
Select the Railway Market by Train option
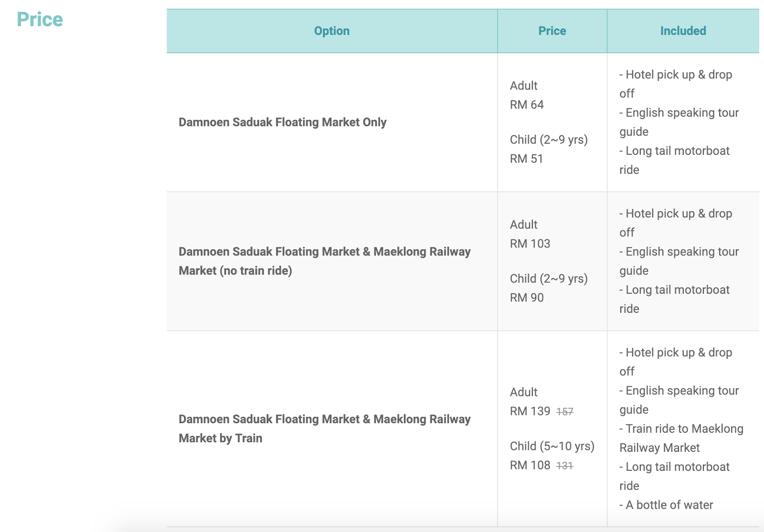click(324, 428)
